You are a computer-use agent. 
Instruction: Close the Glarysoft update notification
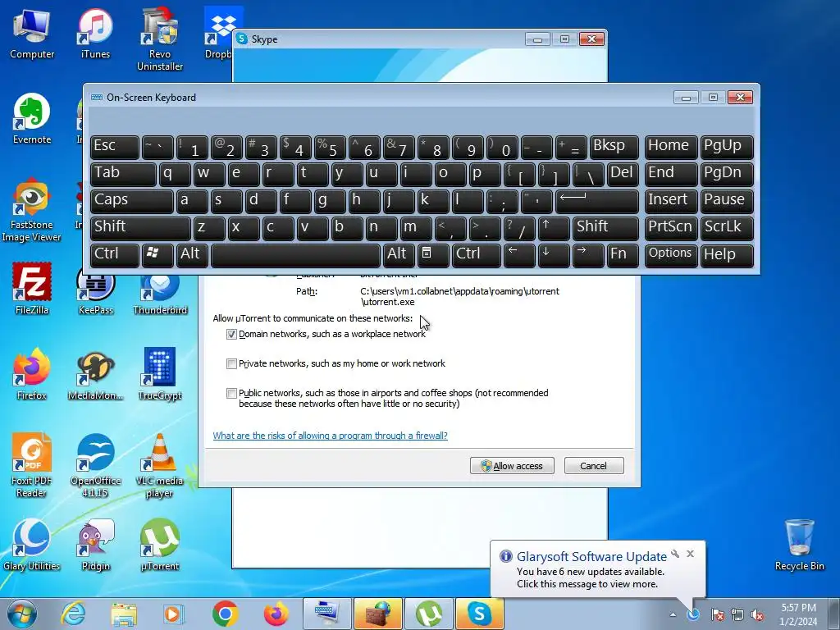coord(691,554)
